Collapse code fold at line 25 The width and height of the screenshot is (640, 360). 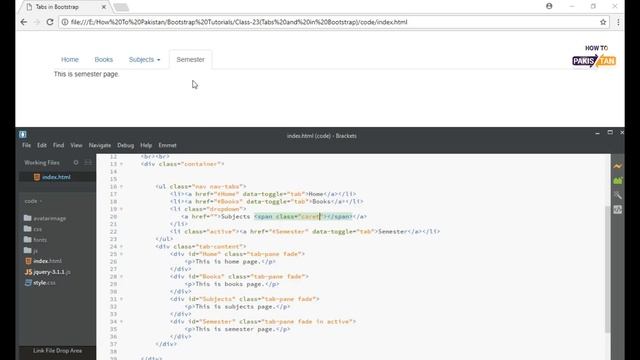[121, 254]
